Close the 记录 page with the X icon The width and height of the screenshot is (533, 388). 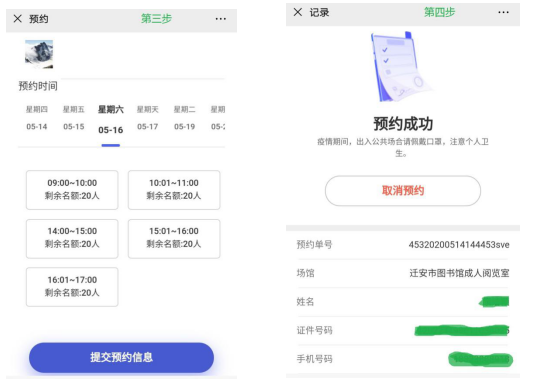(298, 12)
